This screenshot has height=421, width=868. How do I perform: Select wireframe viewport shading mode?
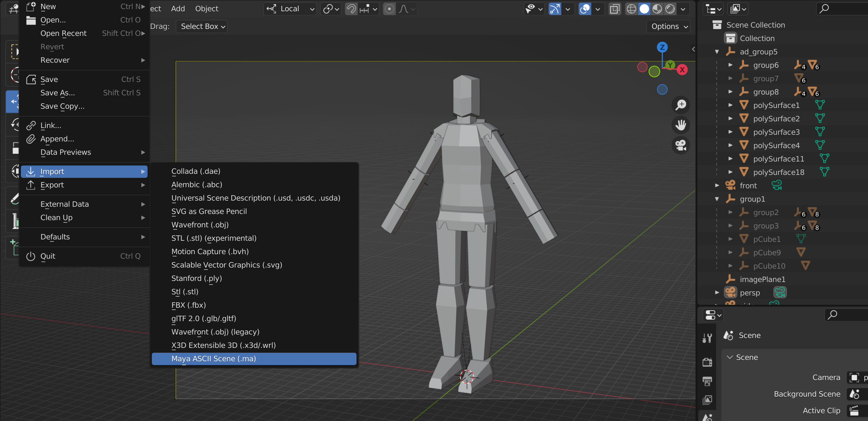pyautogui.click(x=631, y=9)
